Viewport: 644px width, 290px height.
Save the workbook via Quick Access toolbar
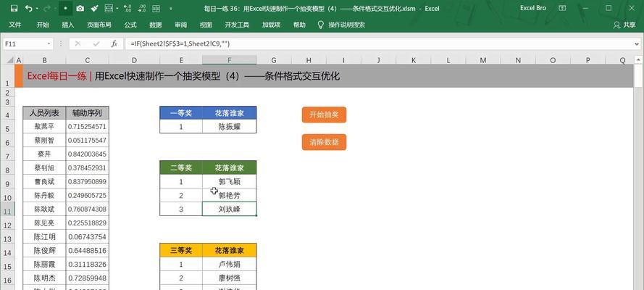point(14,8)
